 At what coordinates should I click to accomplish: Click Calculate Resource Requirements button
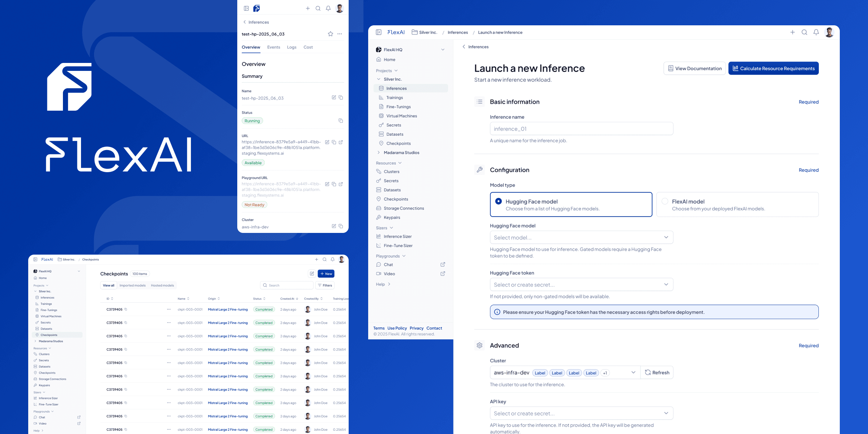click(x=773, y=68)
